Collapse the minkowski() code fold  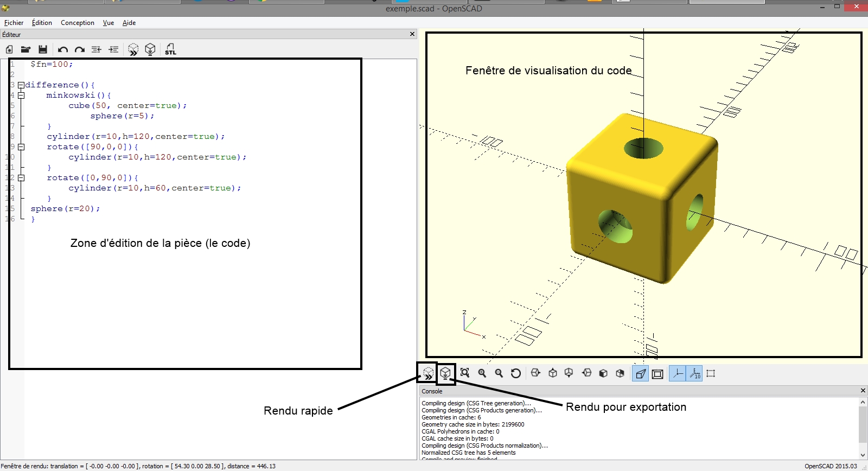click(x=21, y=96)
